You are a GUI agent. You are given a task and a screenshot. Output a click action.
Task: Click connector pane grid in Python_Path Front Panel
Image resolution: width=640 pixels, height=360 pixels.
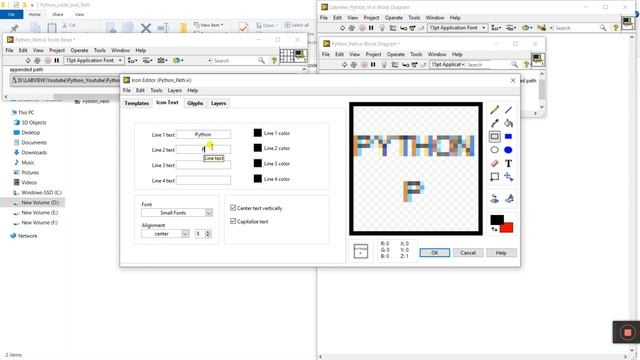coord(286,56)
